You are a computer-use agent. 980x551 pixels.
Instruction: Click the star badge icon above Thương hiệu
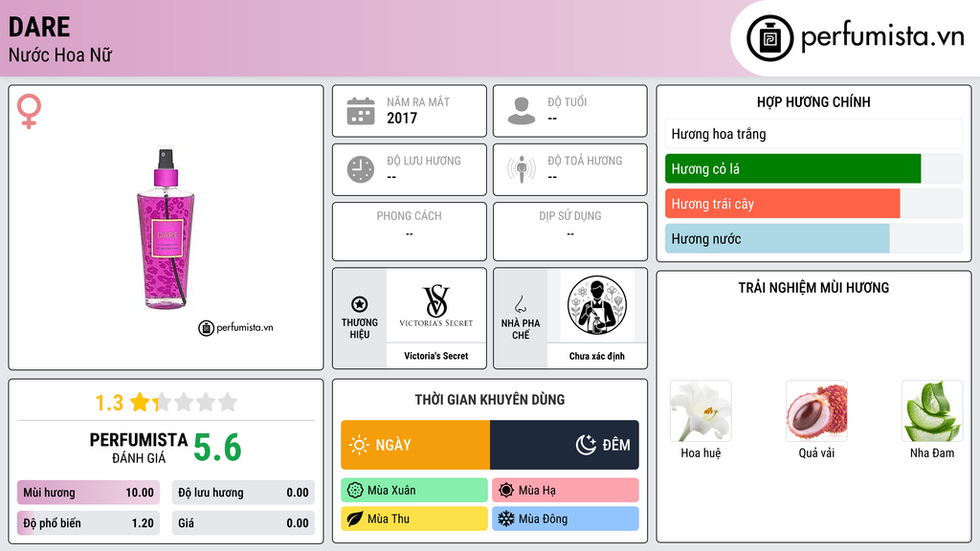[x=360, y=304]
